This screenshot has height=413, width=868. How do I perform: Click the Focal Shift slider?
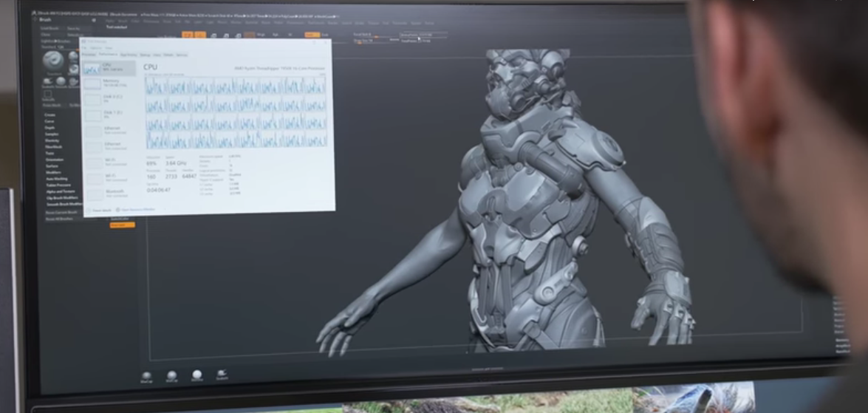[375, 35]
